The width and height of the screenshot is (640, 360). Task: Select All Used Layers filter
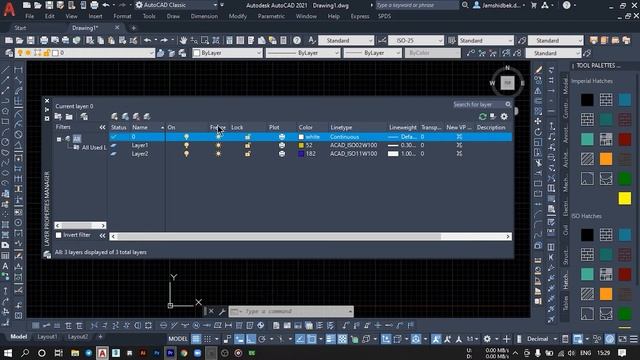pos(93,147)
